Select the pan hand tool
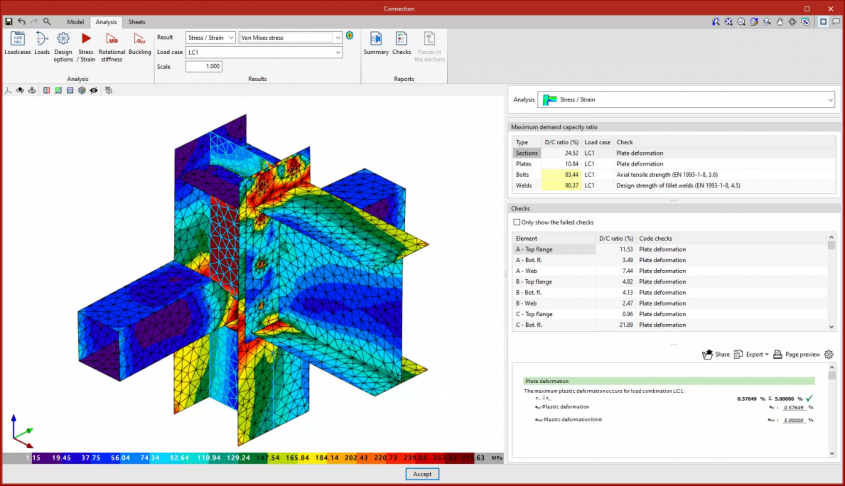This screenshot has height=486, width=845. [780, 22]
